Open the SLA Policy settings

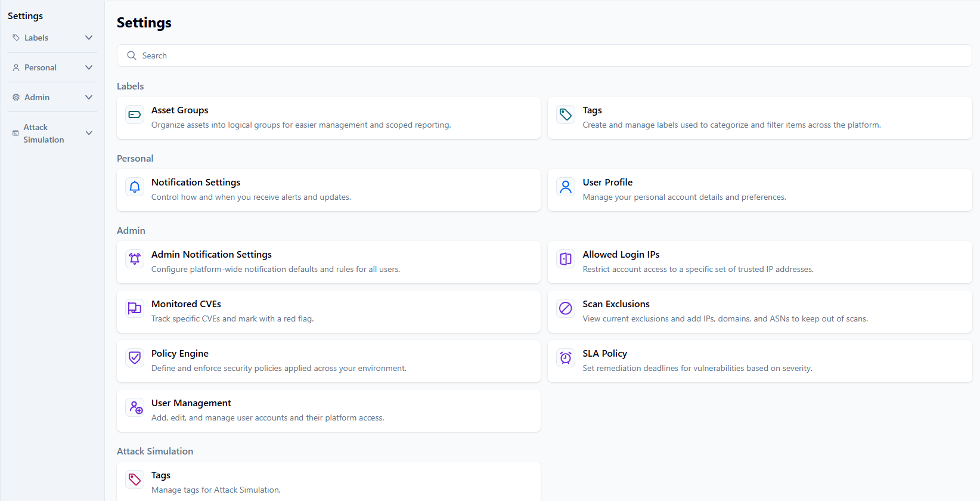click(759, 361)
